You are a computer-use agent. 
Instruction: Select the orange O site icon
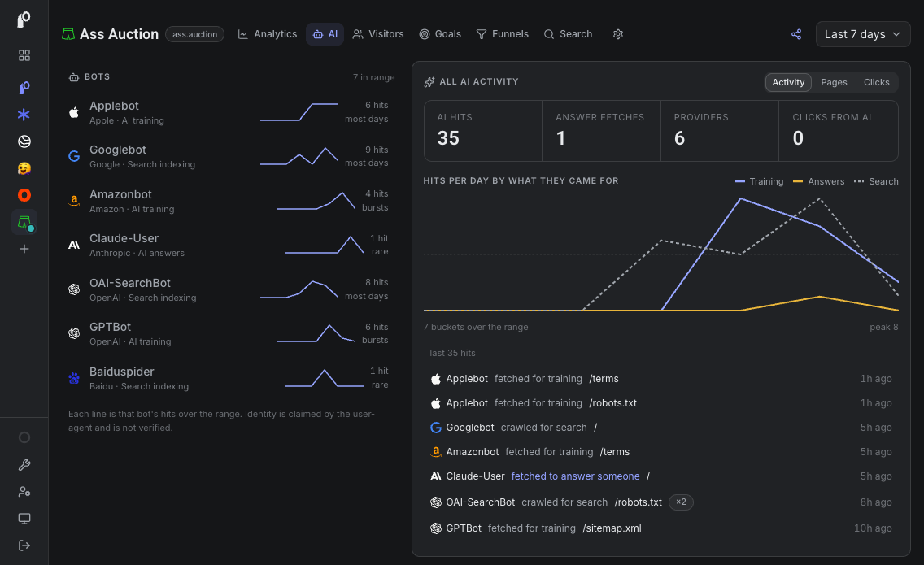pos(24,195)
